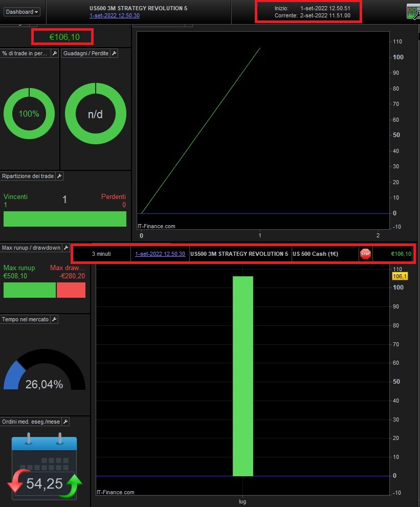Click the 1-set-2022 12.50.30 link in strategy row

coord(160,254)
